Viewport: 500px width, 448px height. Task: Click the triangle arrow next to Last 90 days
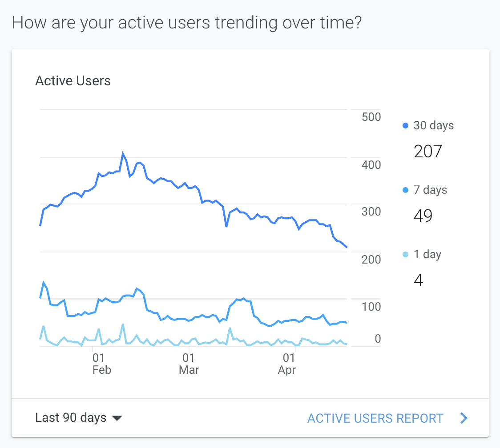pyautogui.click(x=117, y=418)
